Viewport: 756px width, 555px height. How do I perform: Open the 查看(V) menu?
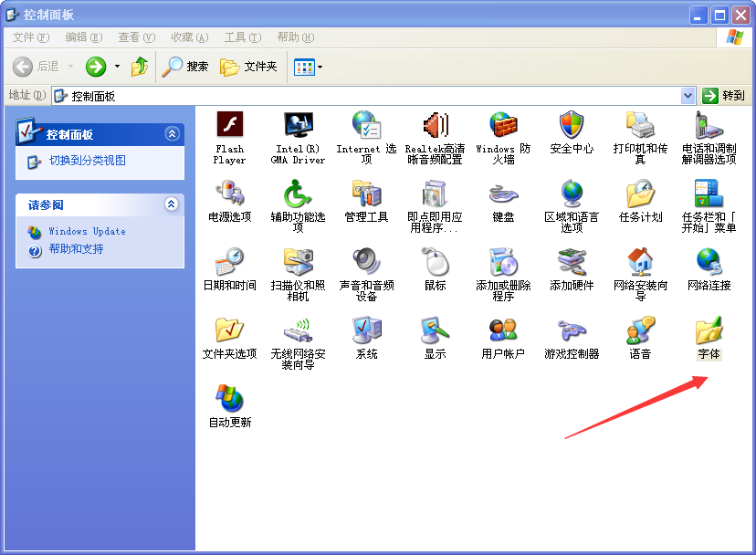[137, 37]
